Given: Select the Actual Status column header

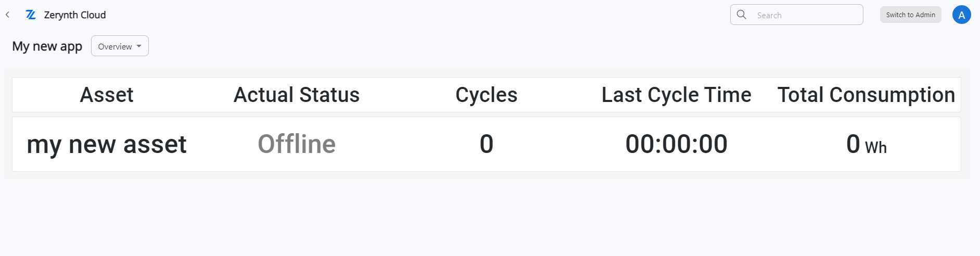Looking at the screenshot, I should tap(297, 95).
